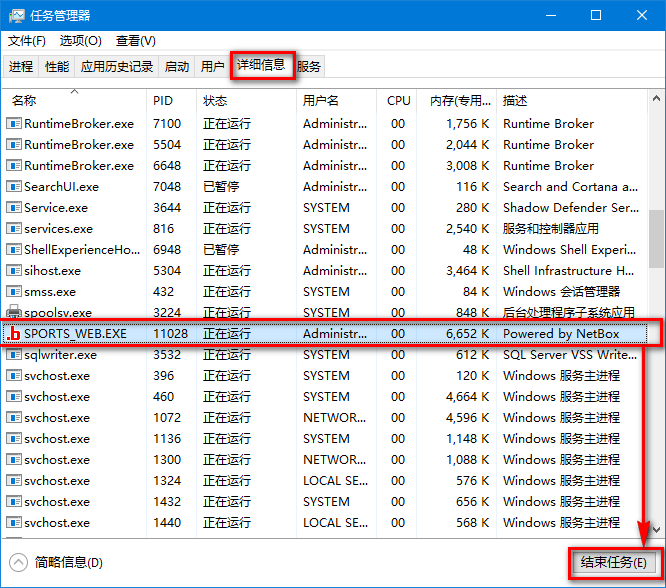Click the Service.exe process icon
This screenshot has height=588, width=666.
tap(14, 208)
